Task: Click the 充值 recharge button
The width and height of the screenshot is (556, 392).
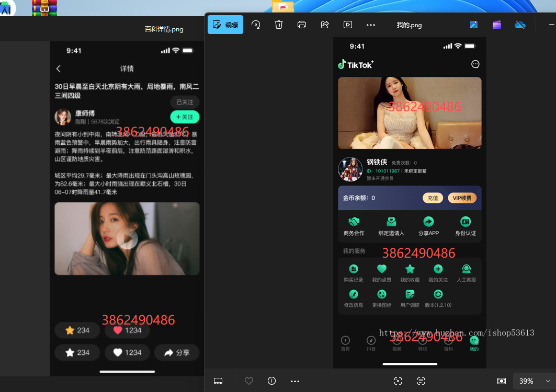Action: [x=433, y=198]
